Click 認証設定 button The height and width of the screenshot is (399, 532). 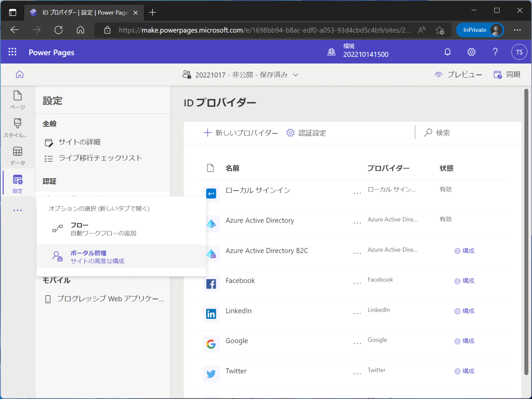point(306,133)
